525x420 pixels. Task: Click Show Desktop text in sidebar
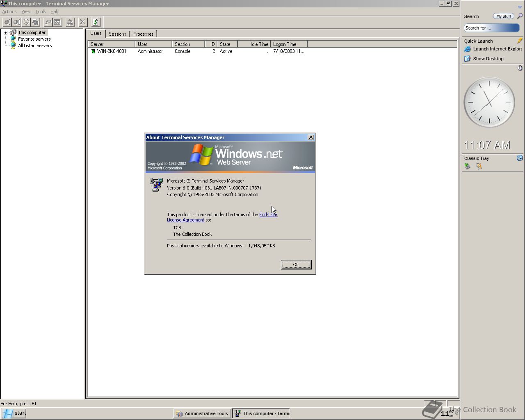pos(488,59)
